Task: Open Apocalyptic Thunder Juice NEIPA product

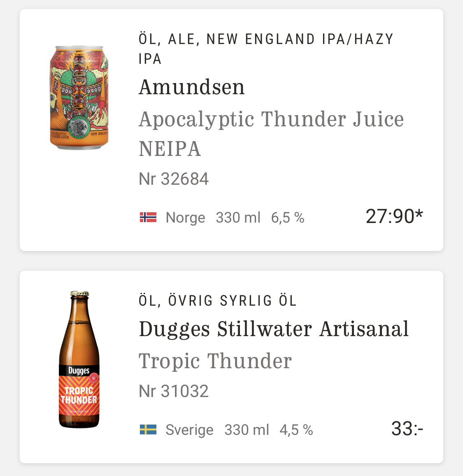Action: 271,133
